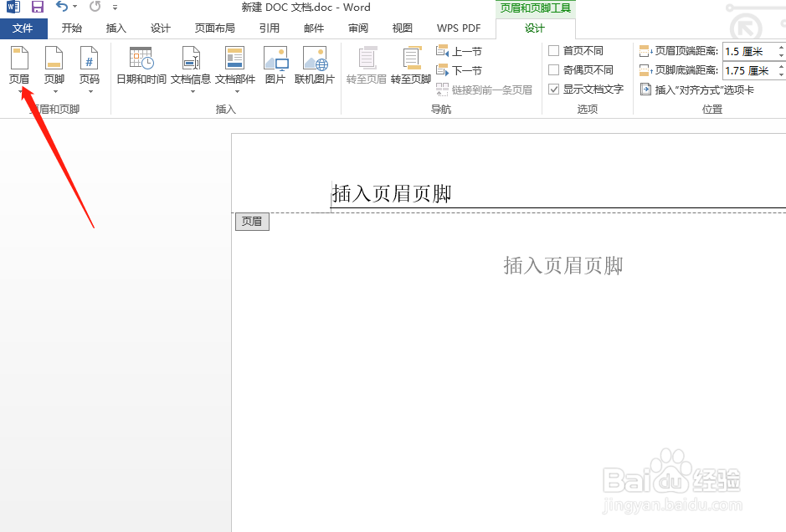Enable the 首页不同 checkbox
The image size is (786, 532).
tap(553, 50)
